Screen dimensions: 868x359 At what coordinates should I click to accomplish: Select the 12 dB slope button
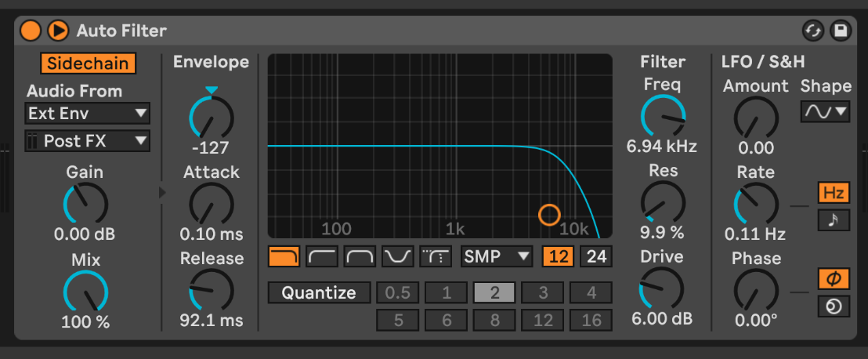(x=558, y=256)
